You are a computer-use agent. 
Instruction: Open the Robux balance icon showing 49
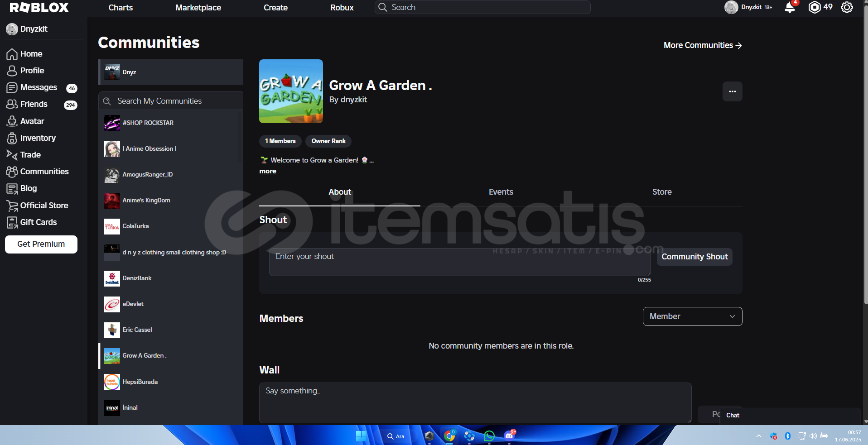click(x=815, y=7)
